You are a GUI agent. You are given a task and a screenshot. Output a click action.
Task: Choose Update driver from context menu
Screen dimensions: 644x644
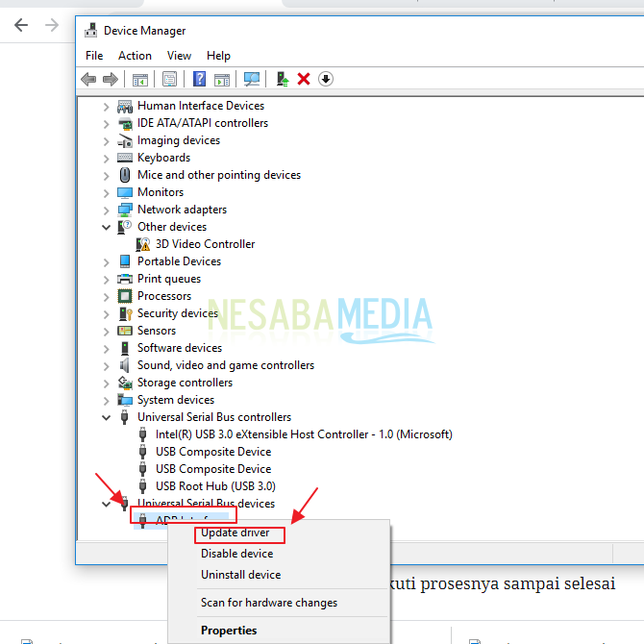click(x=235, y=533)
